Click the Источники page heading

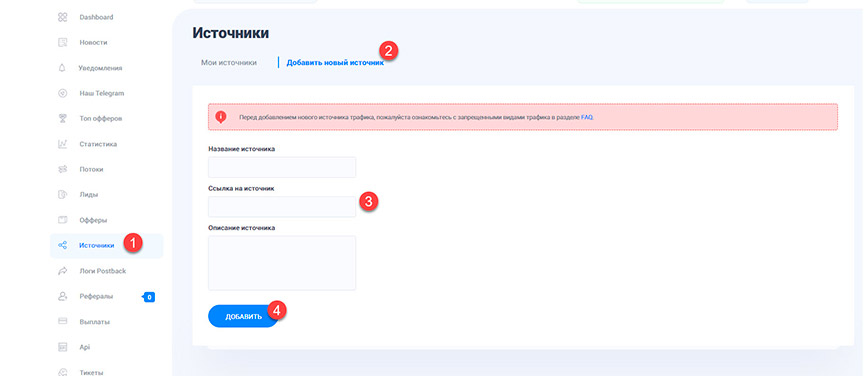click(230, 33)
